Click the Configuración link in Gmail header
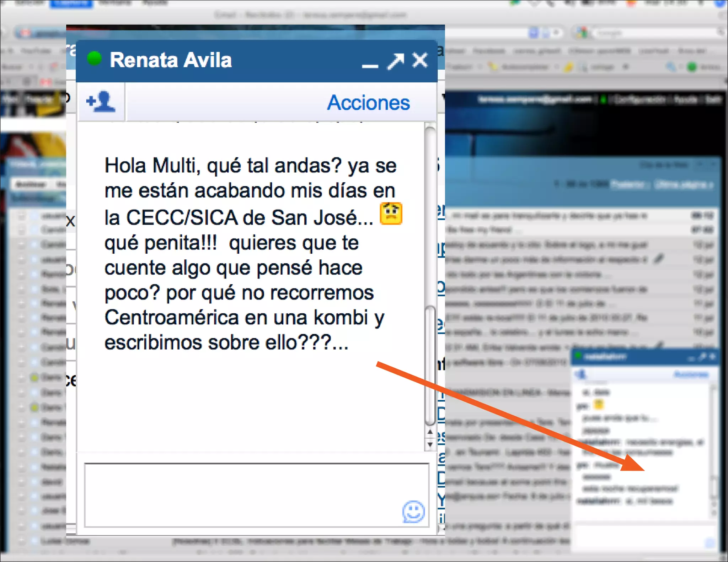This screenshot has width=728, height=562. (x=639, y=100)
